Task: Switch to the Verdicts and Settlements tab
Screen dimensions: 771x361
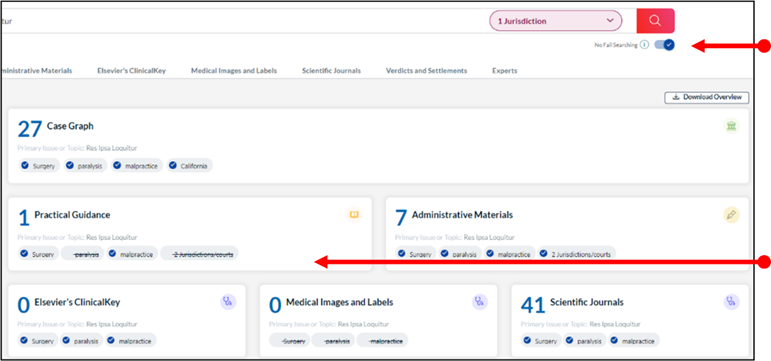Action: point(426,71)
